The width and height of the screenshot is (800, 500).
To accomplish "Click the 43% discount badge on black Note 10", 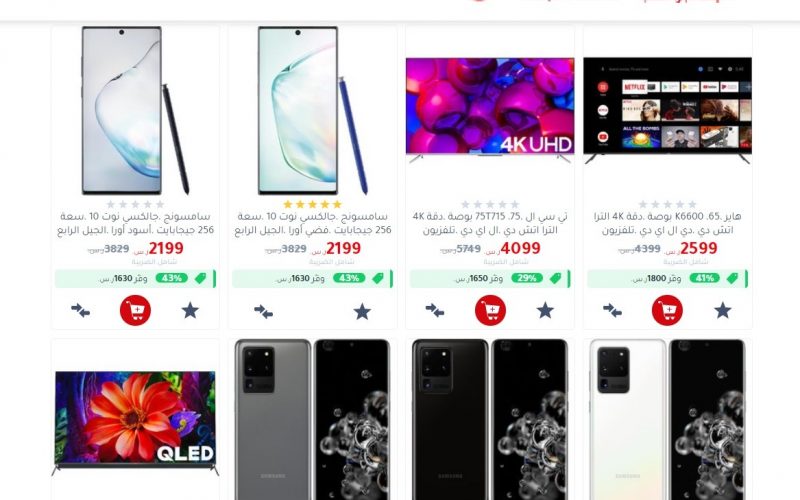I will [x=171, y=278].
